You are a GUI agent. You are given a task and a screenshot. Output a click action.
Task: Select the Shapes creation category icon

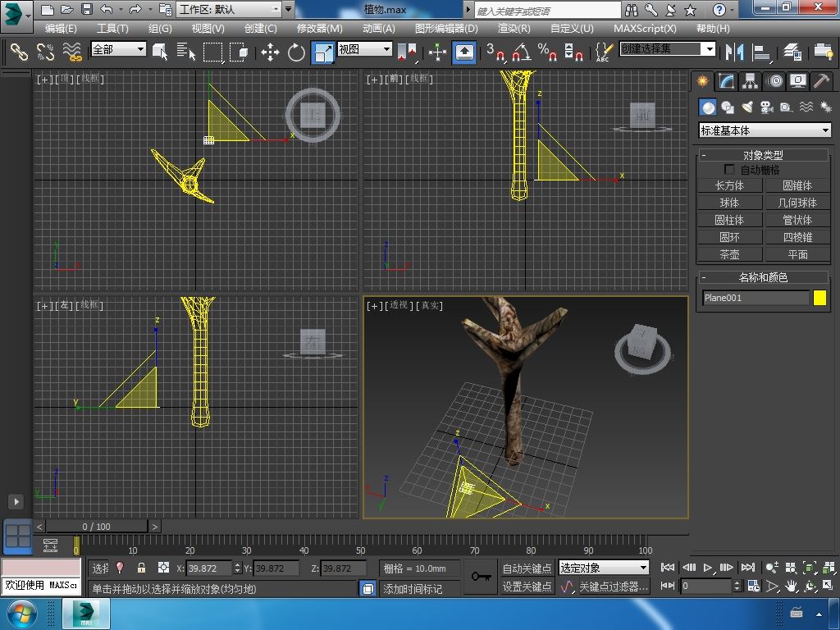(728, 107)
